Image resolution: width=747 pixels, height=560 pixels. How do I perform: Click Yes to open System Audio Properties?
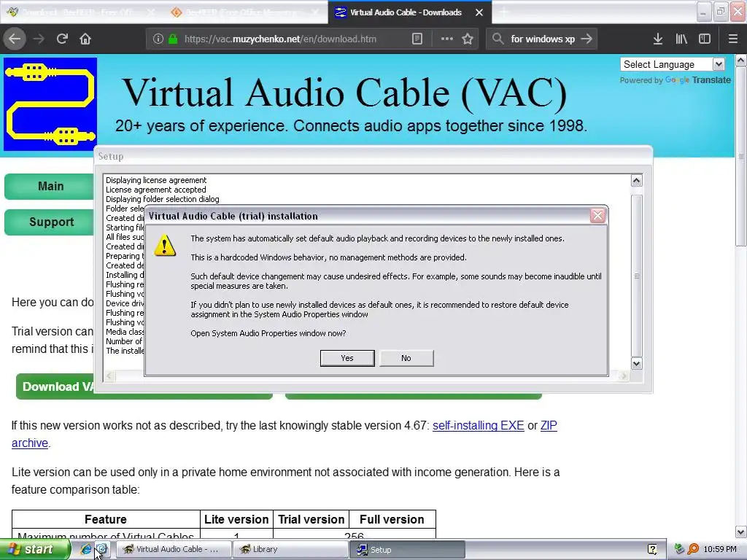(347, 358)
